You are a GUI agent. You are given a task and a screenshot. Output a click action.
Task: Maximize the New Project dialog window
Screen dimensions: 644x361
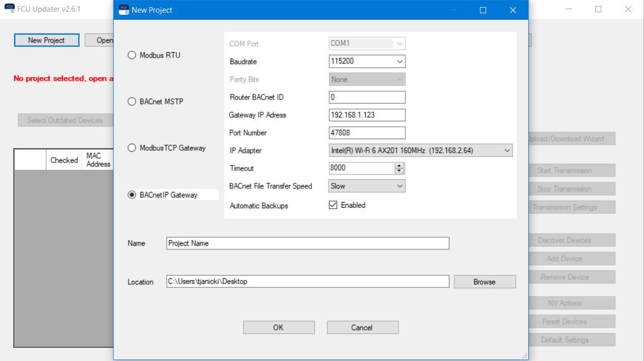(x=483, y=10)
